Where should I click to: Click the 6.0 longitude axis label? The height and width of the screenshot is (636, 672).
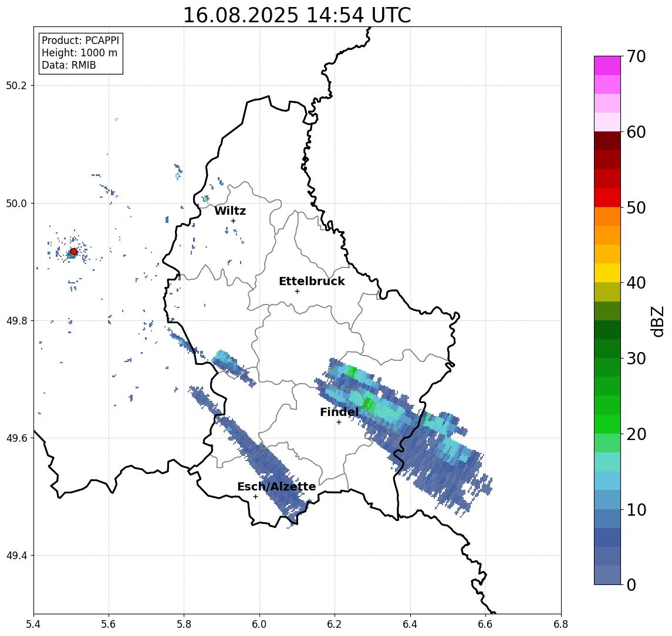[x=260, y=624]
